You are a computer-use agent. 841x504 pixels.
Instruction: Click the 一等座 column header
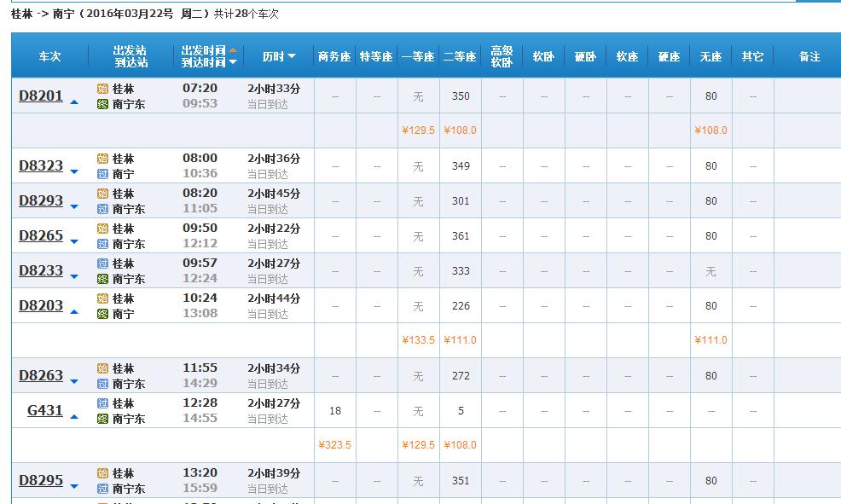(418, 56)
